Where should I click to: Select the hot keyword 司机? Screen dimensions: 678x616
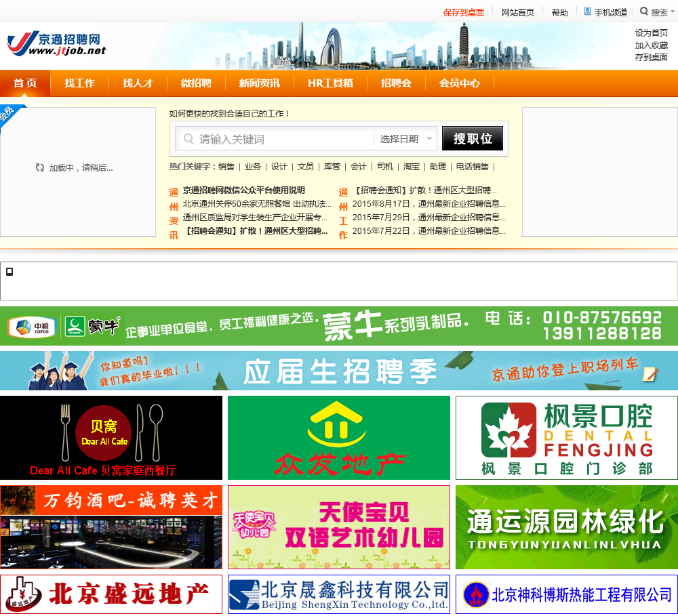[x=385, y=167]
